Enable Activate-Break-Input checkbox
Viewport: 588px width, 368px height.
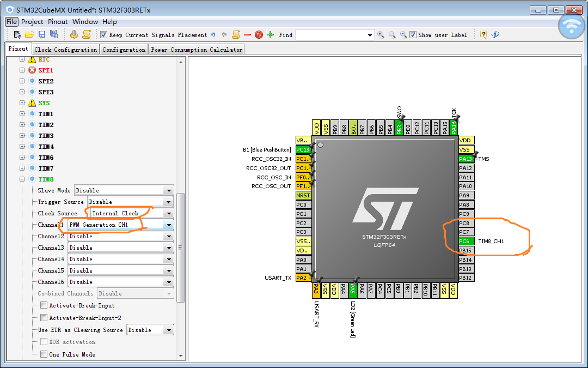44,305
